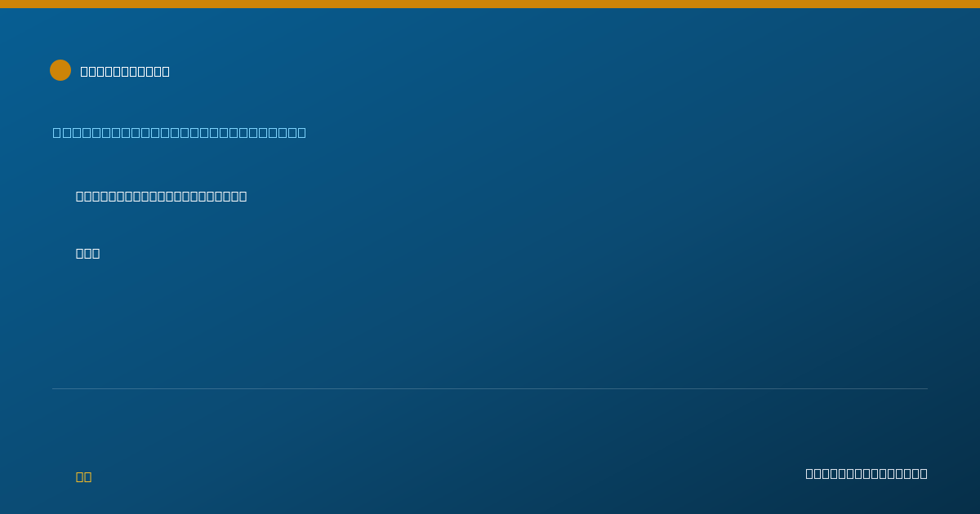Select the long white paragraph line

pyautogui.click(x=162, y=196)
